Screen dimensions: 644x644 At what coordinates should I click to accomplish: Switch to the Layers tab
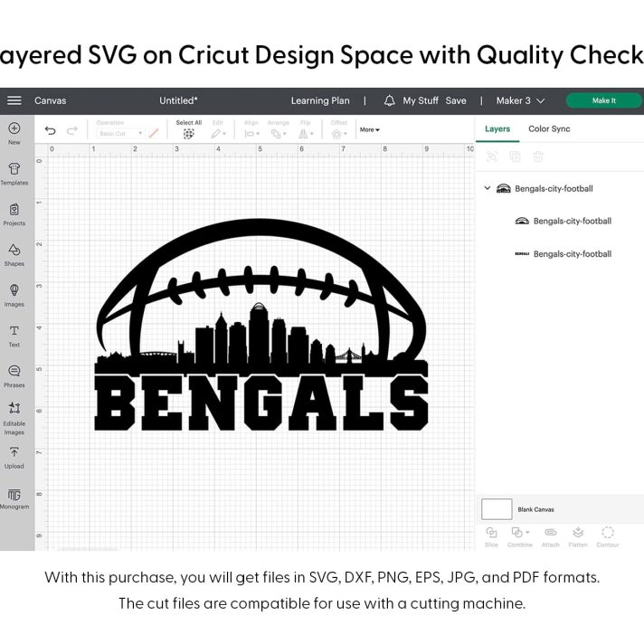click(497, 129)
